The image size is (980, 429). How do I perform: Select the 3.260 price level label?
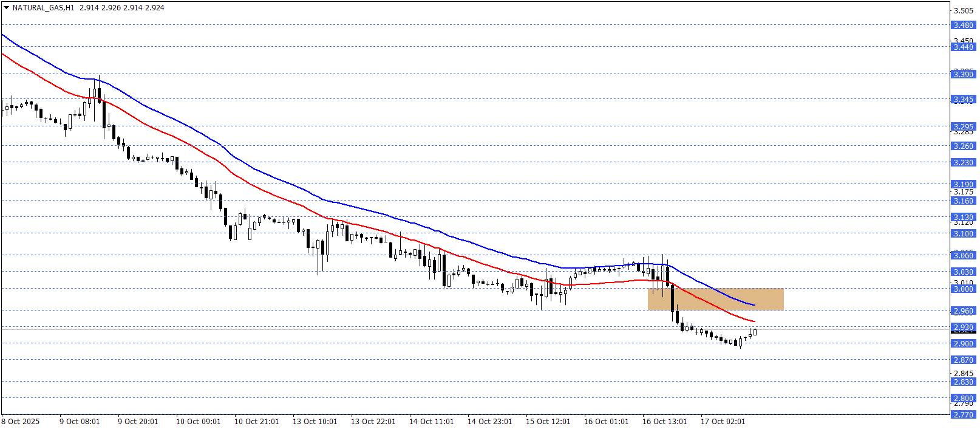pyautogui.click(x=962, y=146)
